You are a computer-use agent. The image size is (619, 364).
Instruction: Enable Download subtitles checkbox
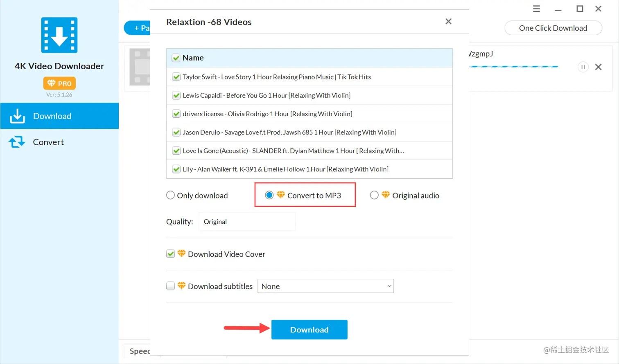point(171,286)
